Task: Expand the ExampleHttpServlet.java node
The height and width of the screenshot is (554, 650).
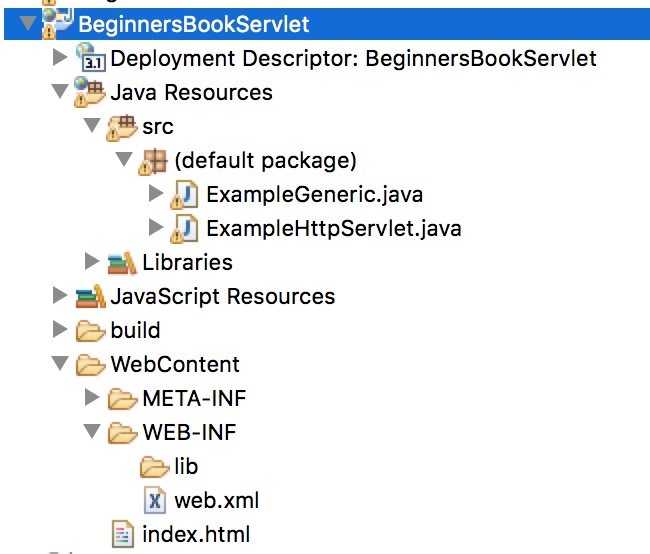Action: (156, 228)
